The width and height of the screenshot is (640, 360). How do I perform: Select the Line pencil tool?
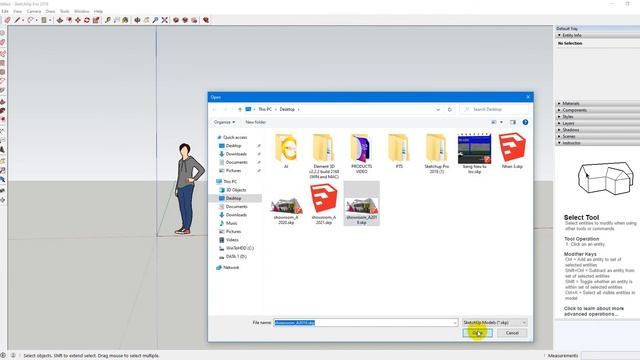point(17,20)
